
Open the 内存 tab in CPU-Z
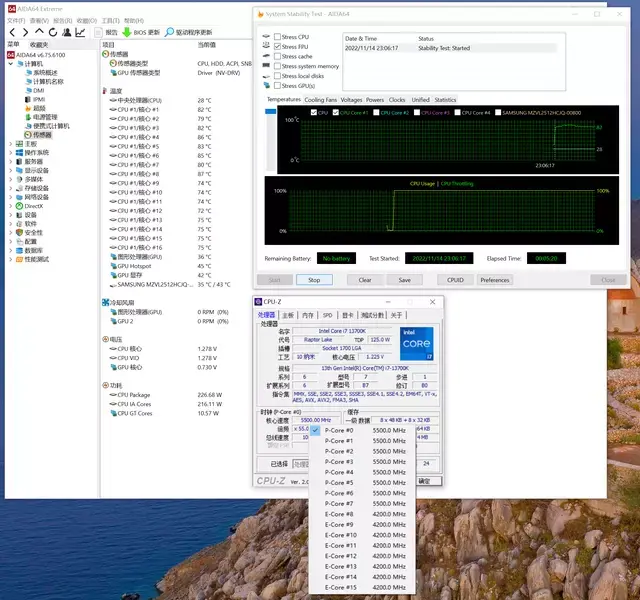308,315
